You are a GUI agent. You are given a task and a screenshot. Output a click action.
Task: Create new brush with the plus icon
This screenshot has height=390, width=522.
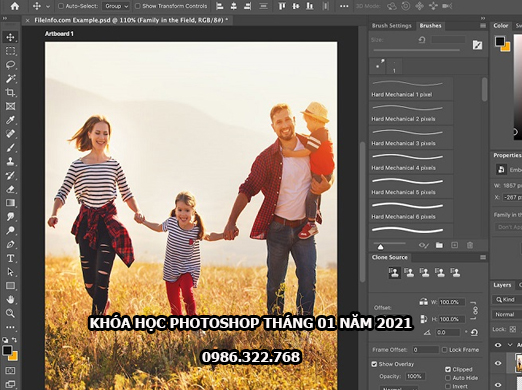tap(454, 245)
